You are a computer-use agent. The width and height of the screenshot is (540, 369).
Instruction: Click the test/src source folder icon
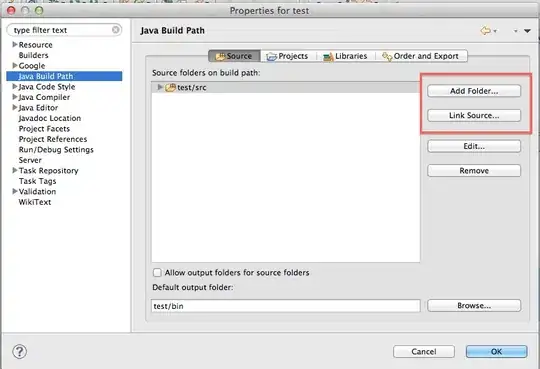point(170,88)
